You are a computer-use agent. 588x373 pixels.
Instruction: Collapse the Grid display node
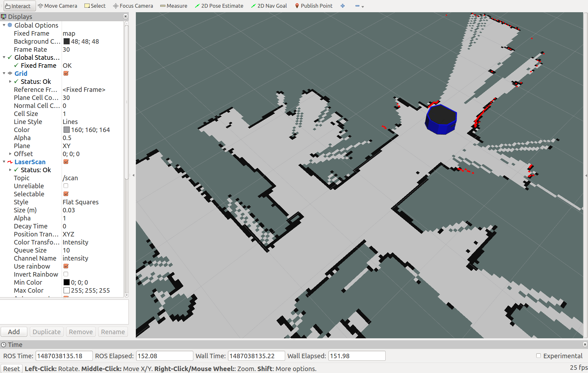pyautogui.click(x=4, y=73)
